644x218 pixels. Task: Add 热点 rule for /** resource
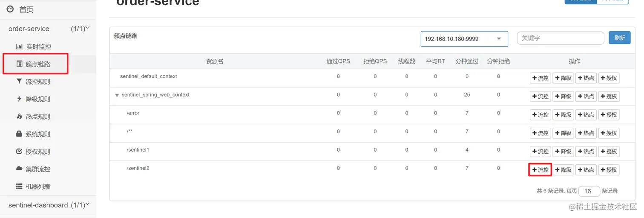coord(586,133)
